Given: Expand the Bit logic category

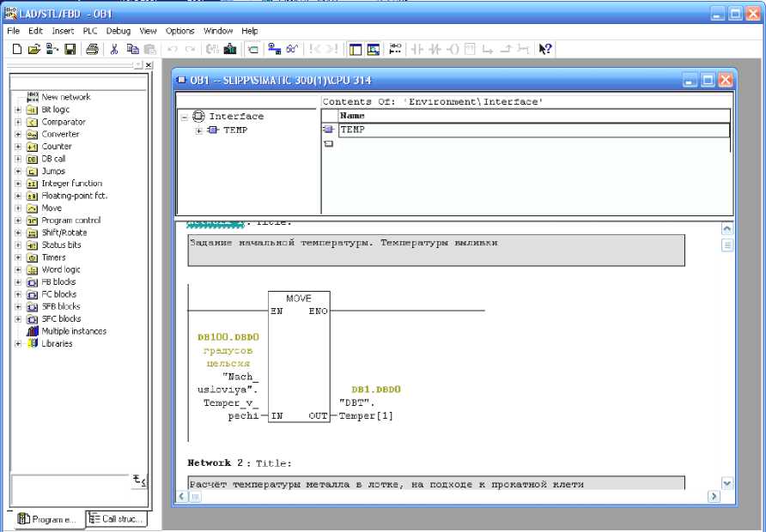Looking at the screenshot, I should [x=18, y=110].
